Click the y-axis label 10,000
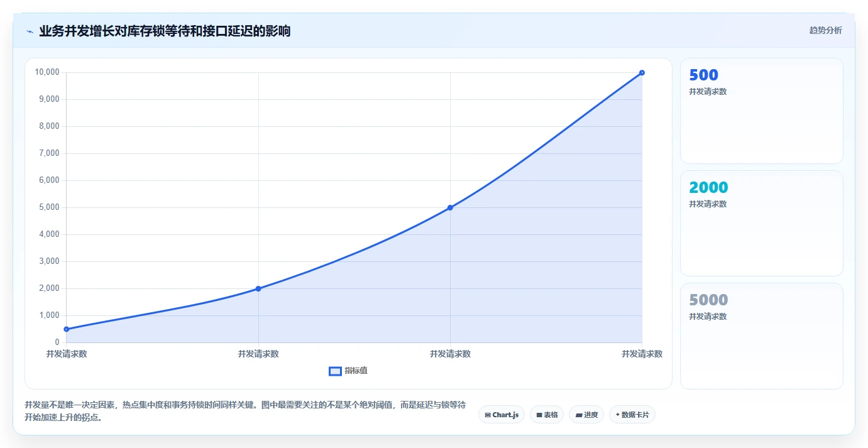 point(47,72)
